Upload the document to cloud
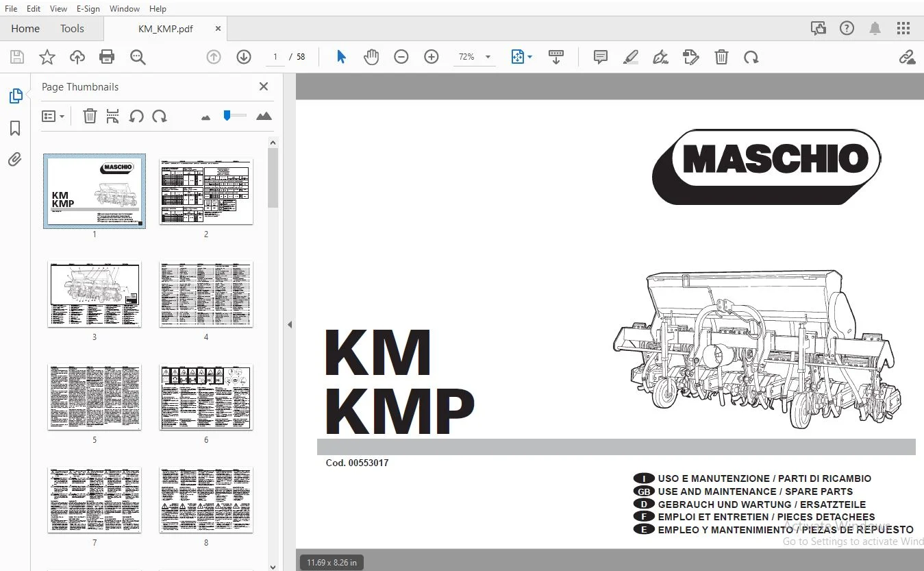This screenshot has width=924, height=571. point(77,58)
